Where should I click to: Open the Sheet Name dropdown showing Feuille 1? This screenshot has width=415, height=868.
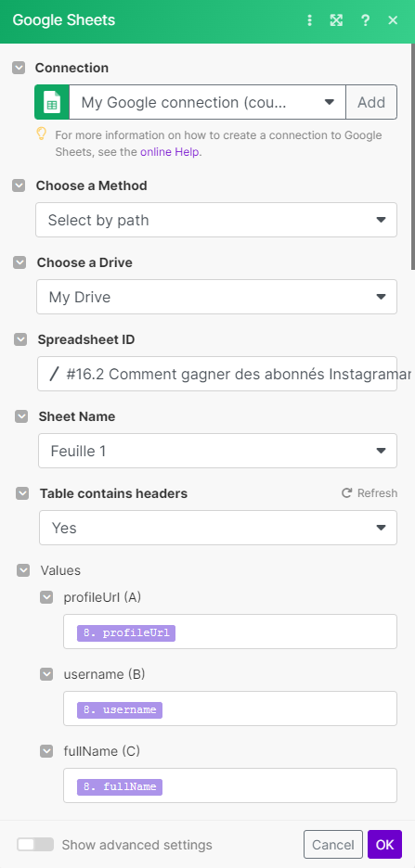(x=218, y=451)
